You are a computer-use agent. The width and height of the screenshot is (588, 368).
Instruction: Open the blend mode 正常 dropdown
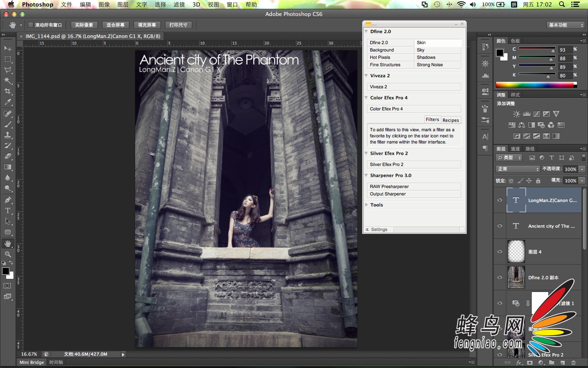tap(518, 169)
